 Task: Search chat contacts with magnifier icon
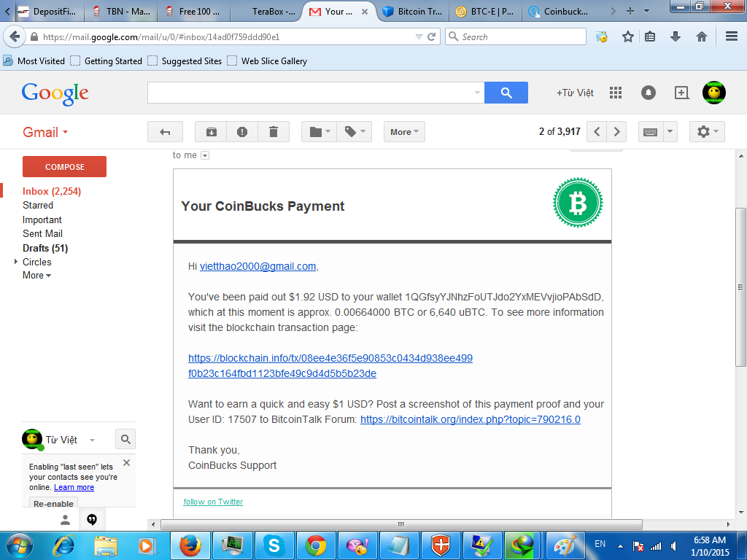125,439
